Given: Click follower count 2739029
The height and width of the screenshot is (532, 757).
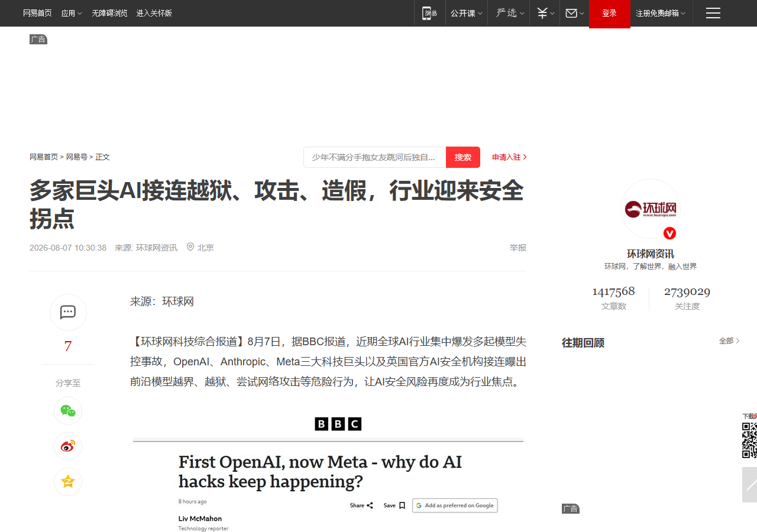Looking at the screenshot, I should click(687, 291).
